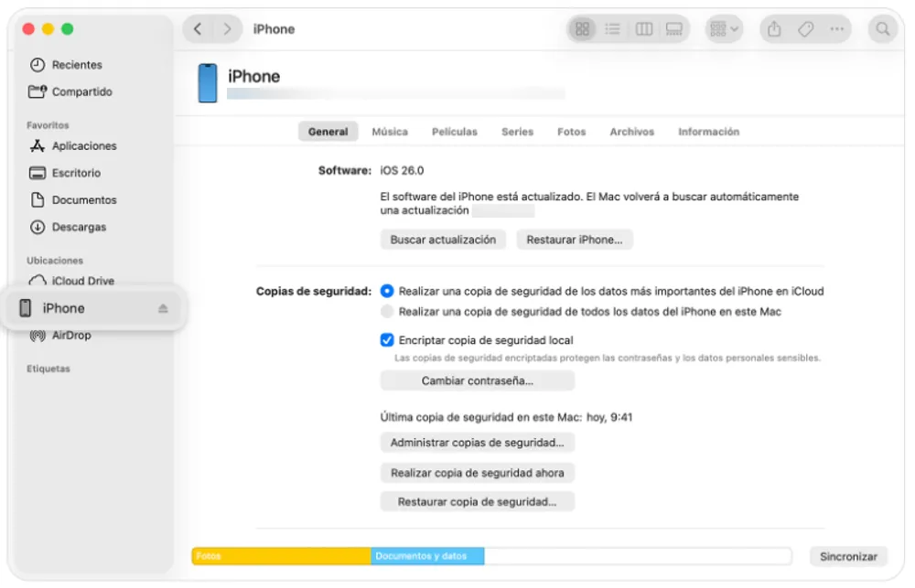Image resolution: width=915 pixels, height=588 pixels.
Task: Click Realizar copia de seguridad ahora
Action: coord(477,473)
